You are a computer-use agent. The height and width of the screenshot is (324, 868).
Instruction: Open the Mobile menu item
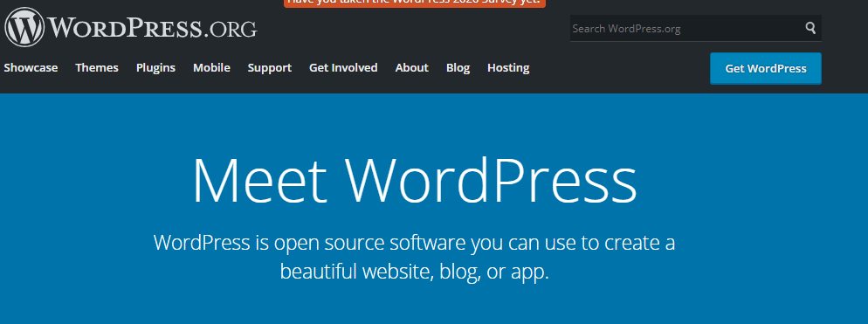tap(211, 67)
